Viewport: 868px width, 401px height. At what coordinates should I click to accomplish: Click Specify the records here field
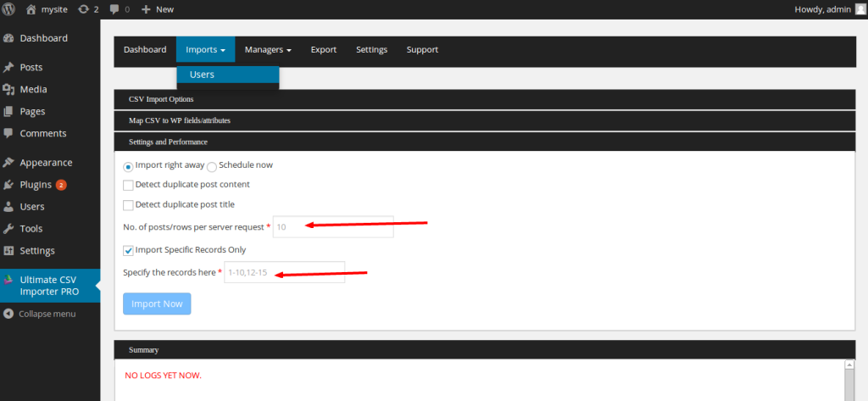[x=285, y=272]
